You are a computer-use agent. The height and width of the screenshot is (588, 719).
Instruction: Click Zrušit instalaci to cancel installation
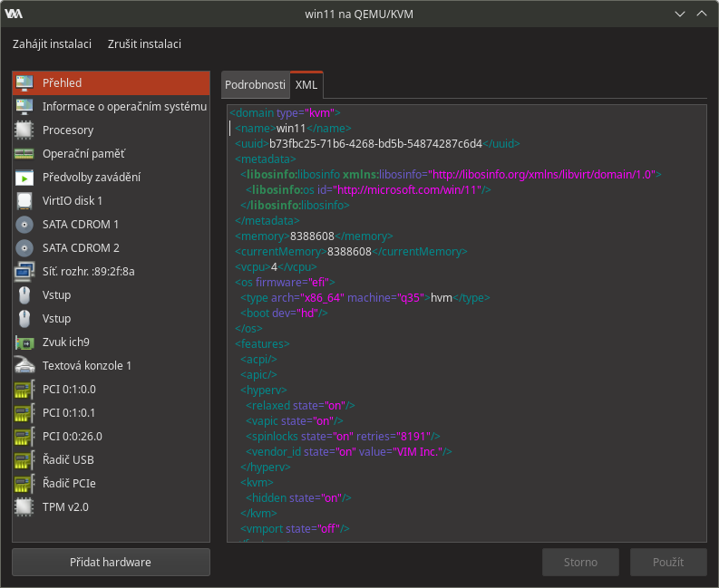click(144, 44)
